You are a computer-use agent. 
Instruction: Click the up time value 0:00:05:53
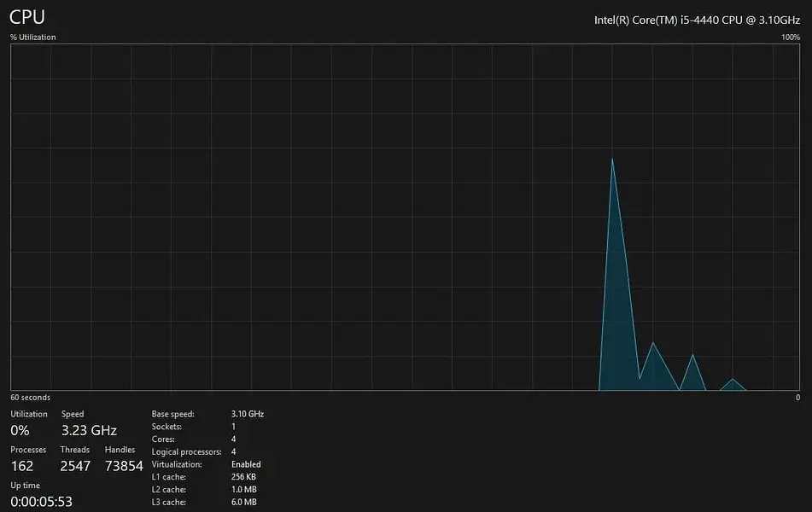click(41, 501)
